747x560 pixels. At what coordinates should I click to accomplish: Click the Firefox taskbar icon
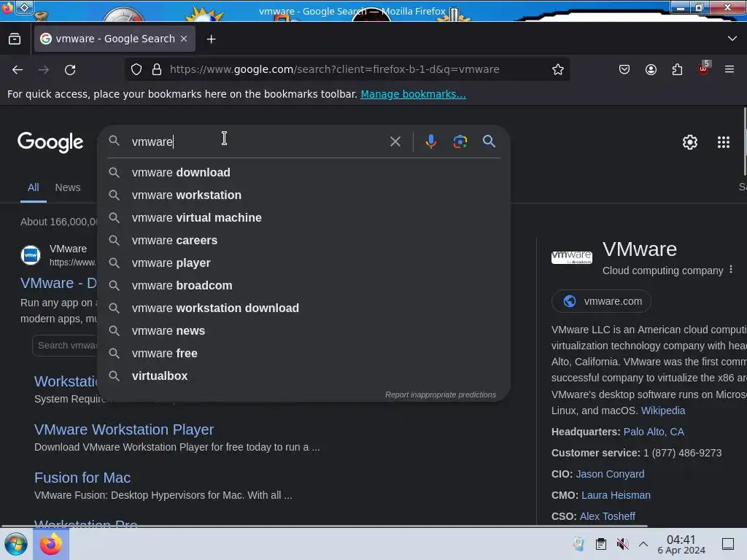(51, 544)
